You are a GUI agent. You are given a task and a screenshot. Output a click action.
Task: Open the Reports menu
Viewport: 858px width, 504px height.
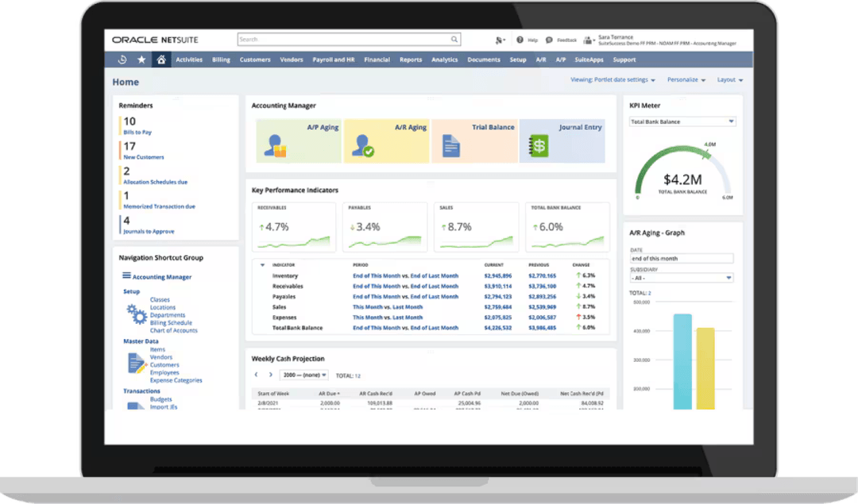coord(411,59)
